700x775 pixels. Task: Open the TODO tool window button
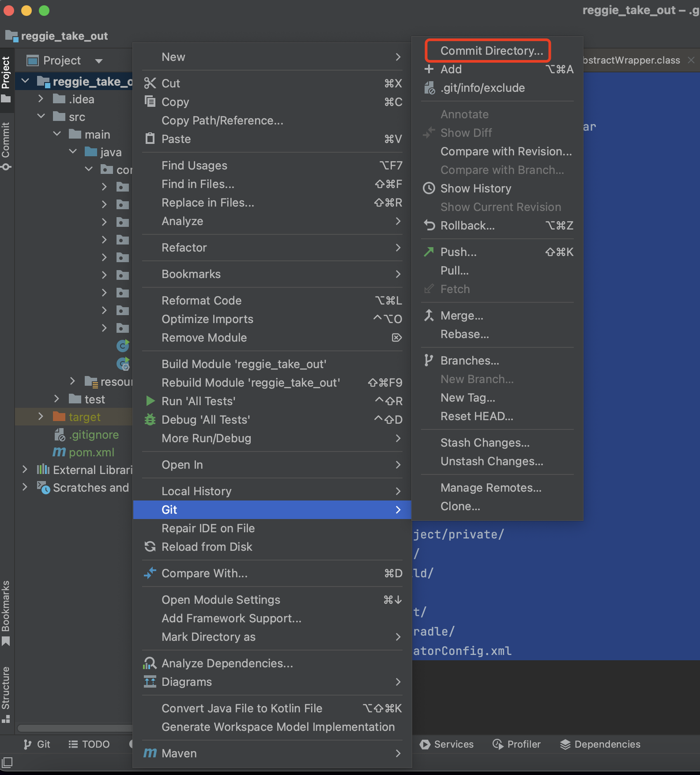[x=89, y=745]
